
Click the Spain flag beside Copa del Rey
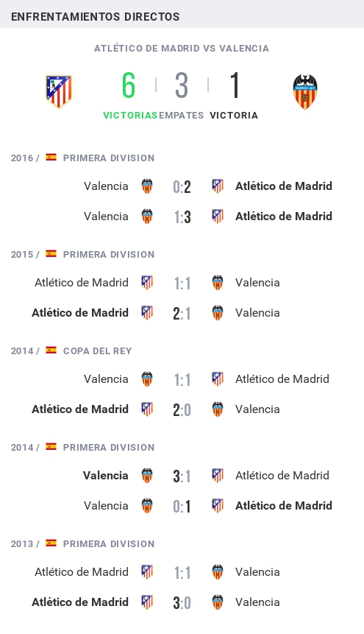51,350
